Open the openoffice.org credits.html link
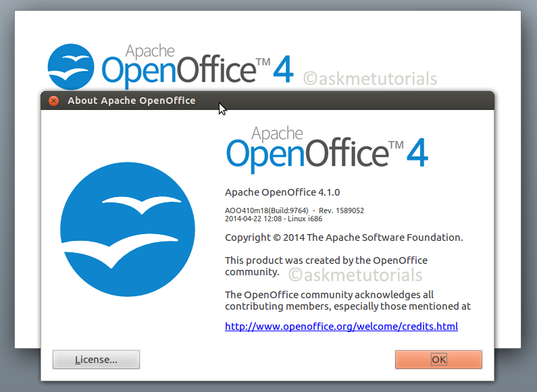 click(341, 327)
